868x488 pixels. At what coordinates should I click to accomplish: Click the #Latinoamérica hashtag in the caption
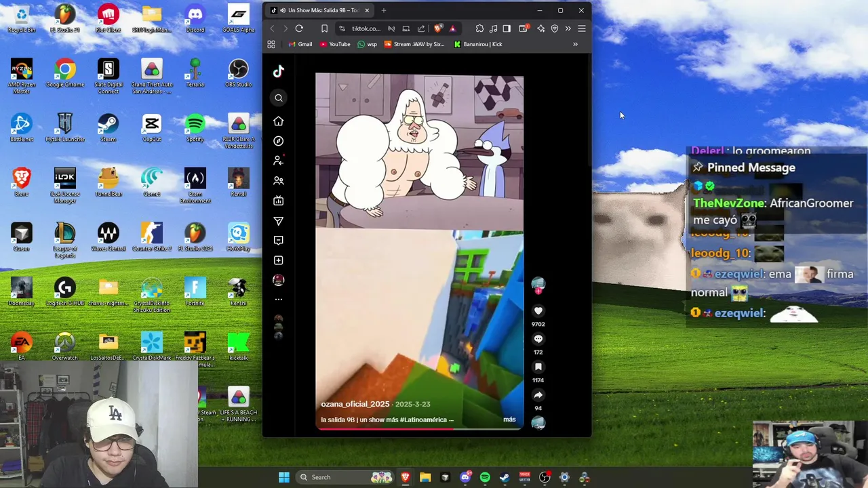pos(423,420)
